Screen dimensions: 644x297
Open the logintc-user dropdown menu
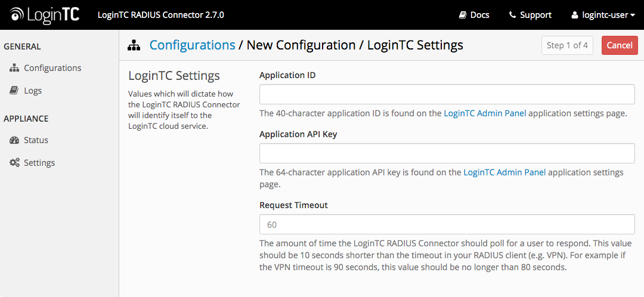click(603, 15)
